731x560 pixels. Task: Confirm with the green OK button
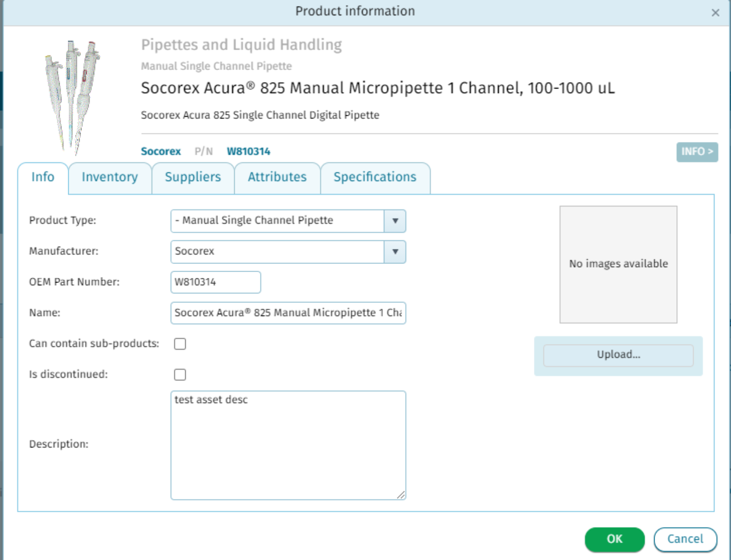pos(614,539)
